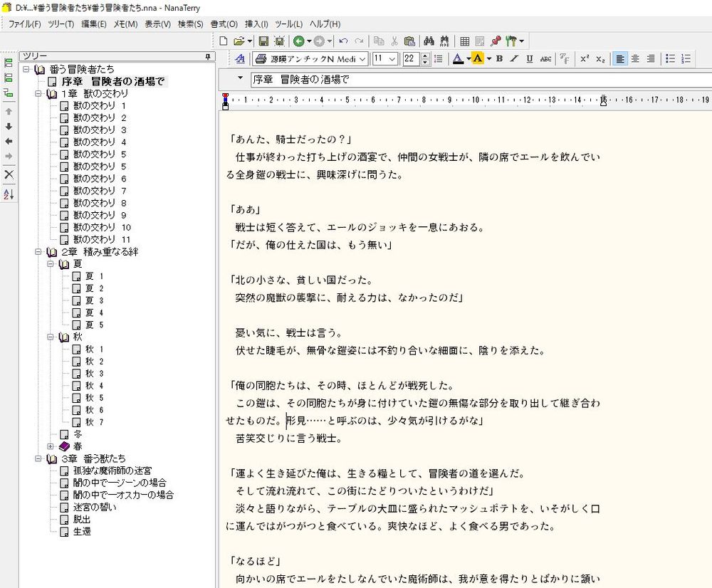
Task: Toggle bulleted list
Action: point(670,58)
